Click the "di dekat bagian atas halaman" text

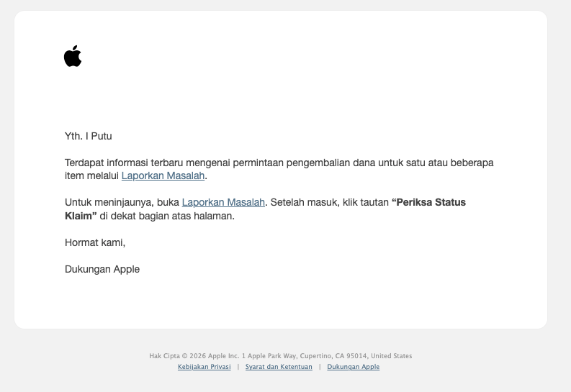(167, 216)
